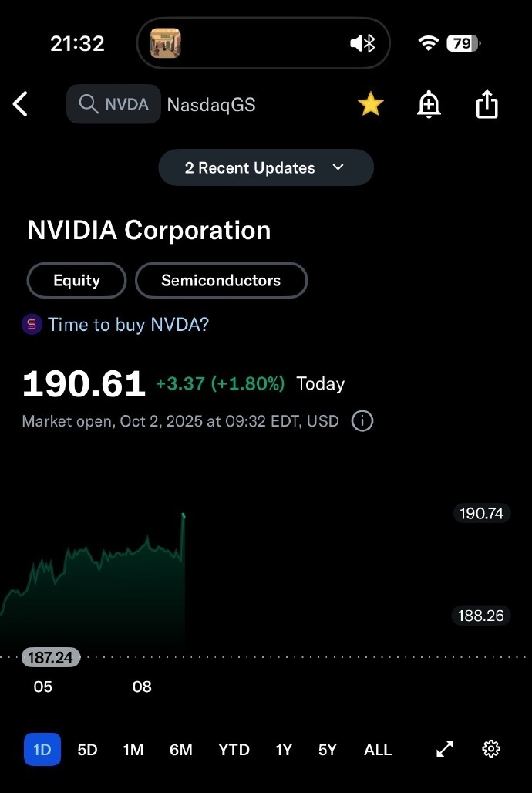Expand the 2 Recent Updates dropdown
This screenshot has height=793, width=532.
(x=265, y=167)
